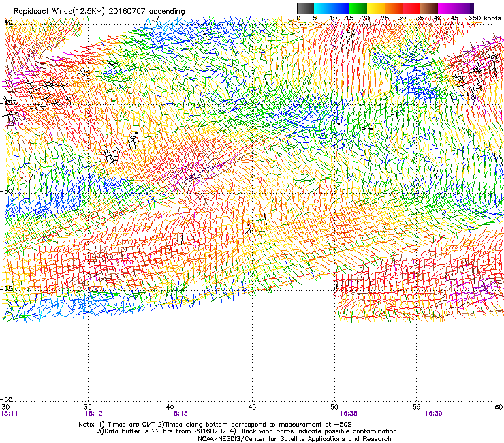
Task: Click the longitude 45 axis label
Action: 252,407
